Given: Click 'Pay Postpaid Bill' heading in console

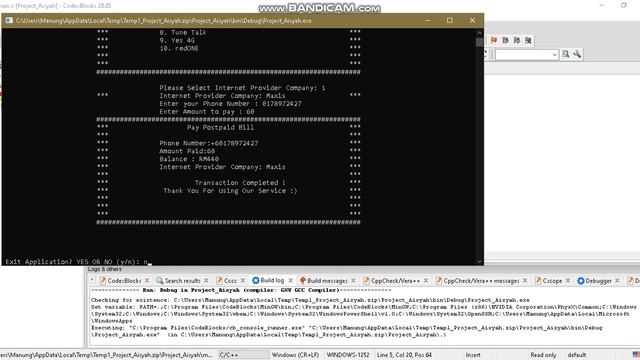Looking at the screenshot, I should click(220, 127).
